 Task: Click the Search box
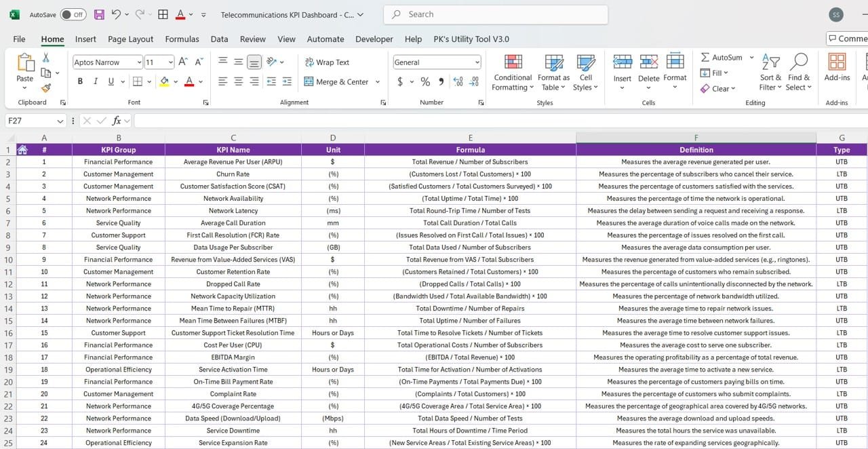tap(496, 14)
